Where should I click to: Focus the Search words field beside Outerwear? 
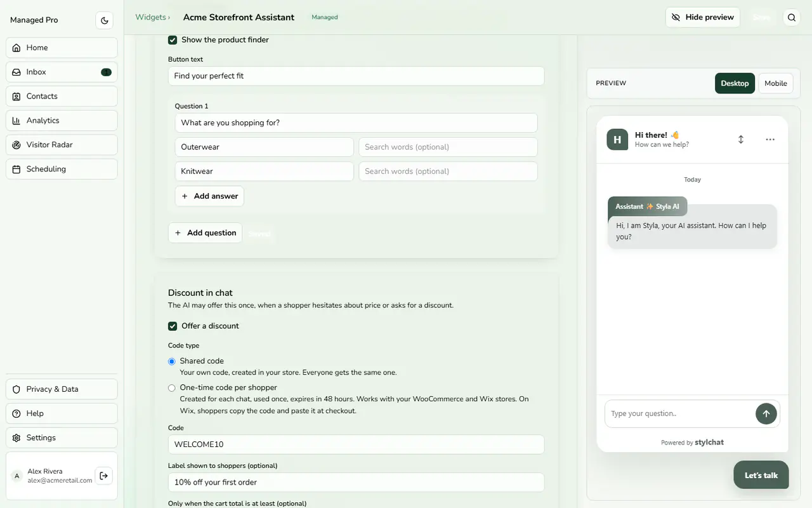[448, 147]
